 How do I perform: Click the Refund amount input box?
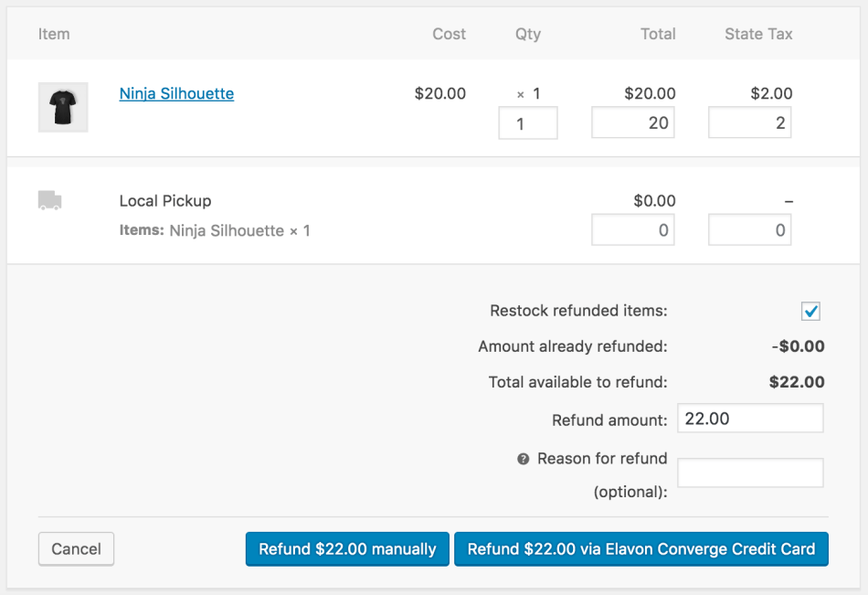click(750, 419)
